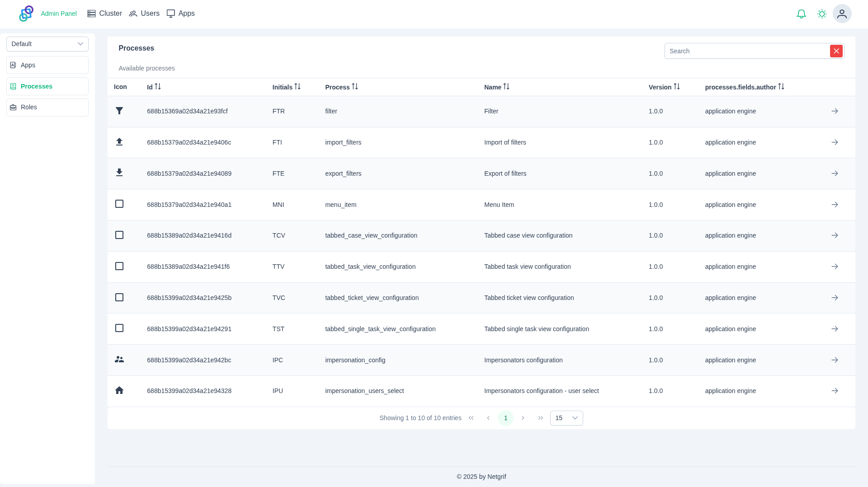Click the export_filters download icon
Image resolution: width=868 pixels, height=487 pixels.
click(x=119, y=173)
